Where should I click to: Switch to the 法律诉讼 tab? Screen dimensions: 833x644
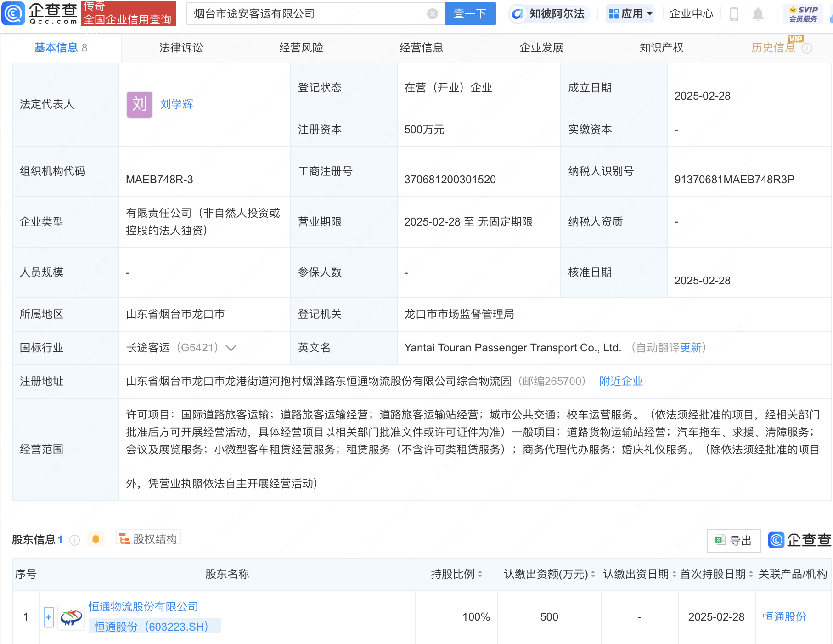181,48
